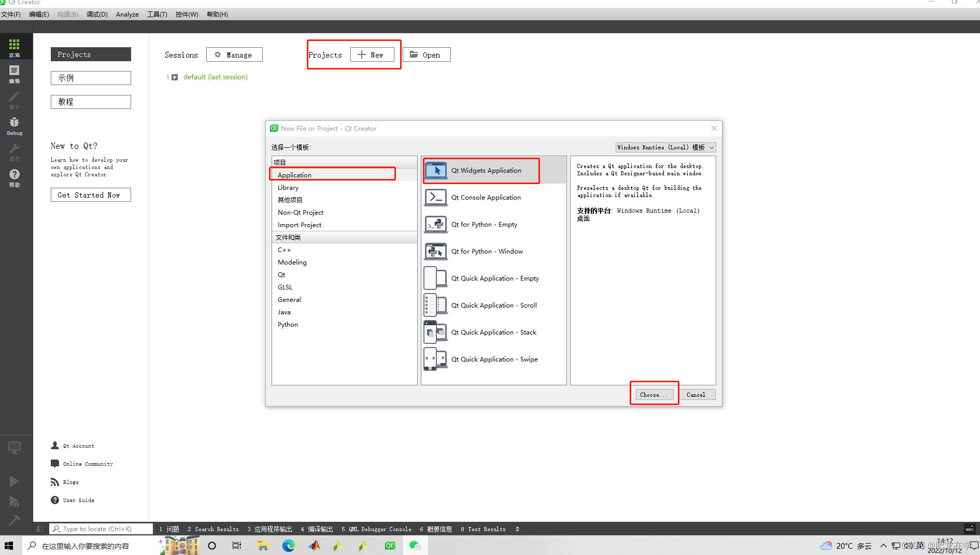Screen dimensions: 980x555
Task: Select Modeling category
Action: tap(344, 262)
